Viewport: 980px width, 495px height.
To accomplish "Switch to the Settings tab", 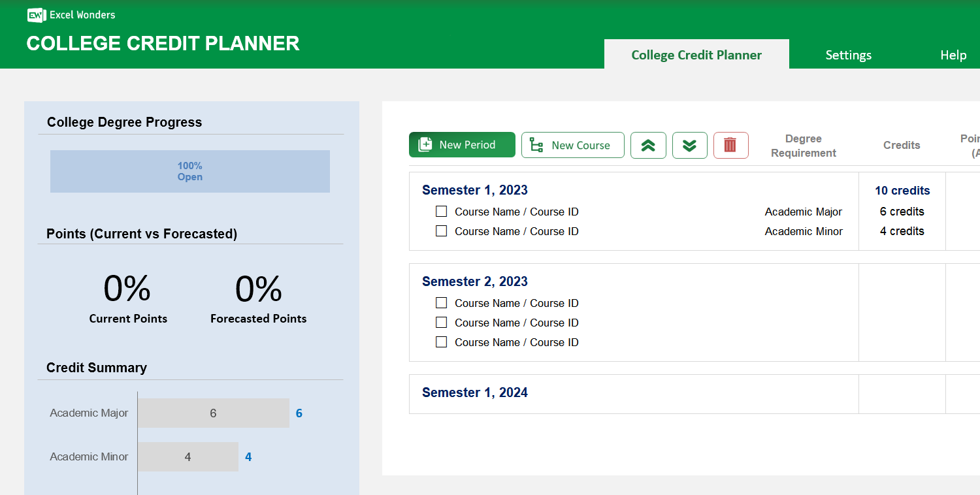I will point(848,55).
